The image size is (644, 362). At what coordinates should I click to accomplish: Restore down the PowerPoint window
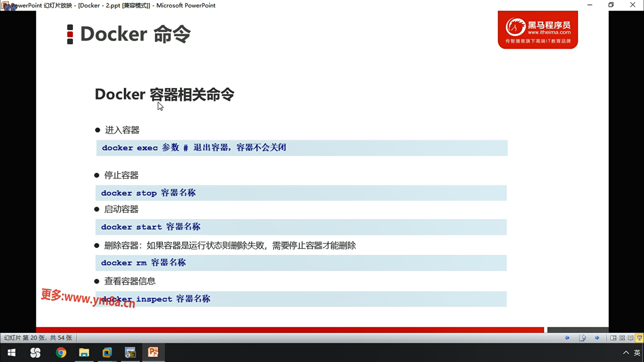pos(611,5)
